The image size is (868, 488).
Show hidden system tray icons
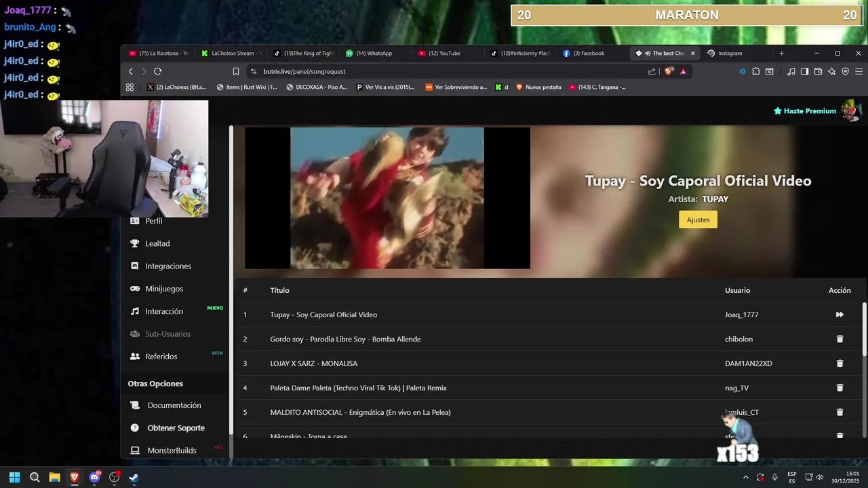click(x=746, y=477)
